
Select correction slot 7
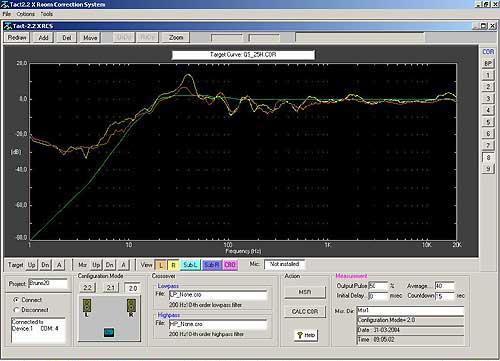[x=488, y=145]
